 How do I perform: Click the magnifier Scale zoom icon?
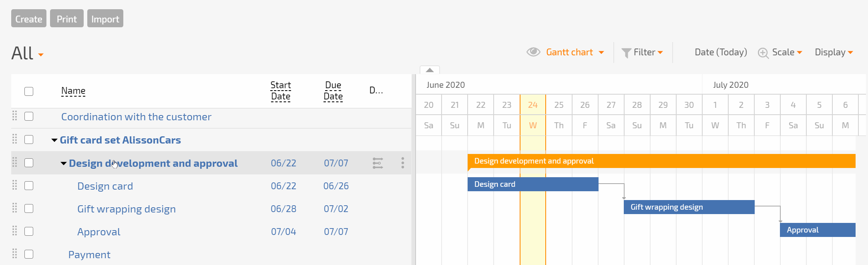point(764,53)
